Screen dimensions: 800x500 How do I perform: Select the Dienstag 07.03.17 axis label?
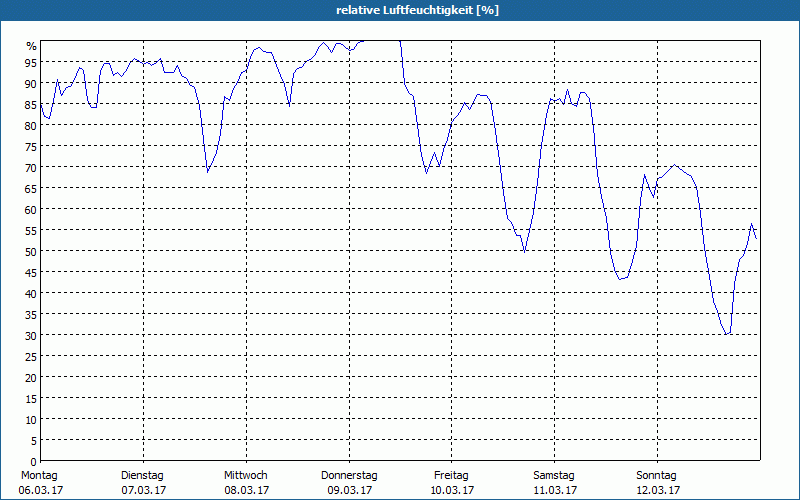[143, 483]
